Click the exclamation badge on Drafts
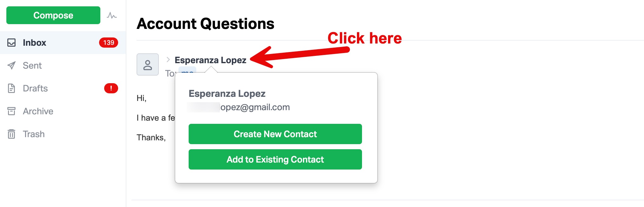This screenshot has width=644, height=207. (111, 88)
